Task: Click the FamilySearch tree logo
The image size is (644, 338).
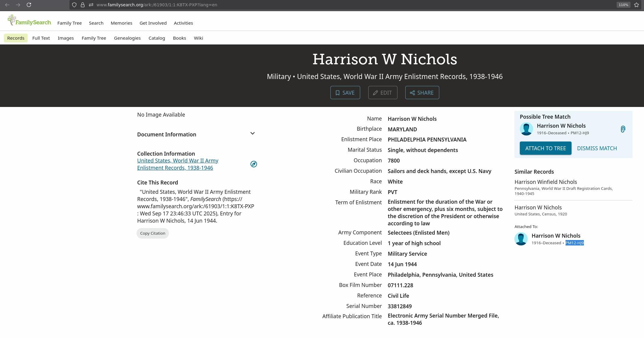Action: [29, 20]
